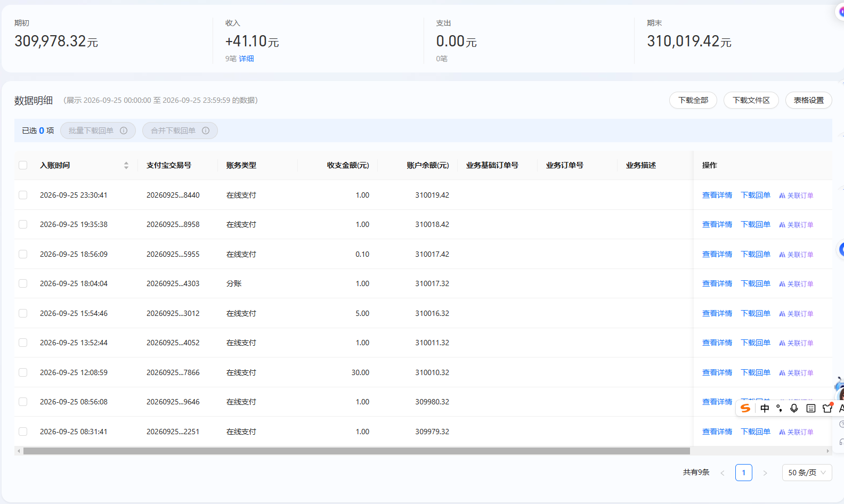Image resolution: width=844 pixels, height=504 pixels.
Task: Click the info icon beside 合并下载回单
Action: click(x=206, y=131)
